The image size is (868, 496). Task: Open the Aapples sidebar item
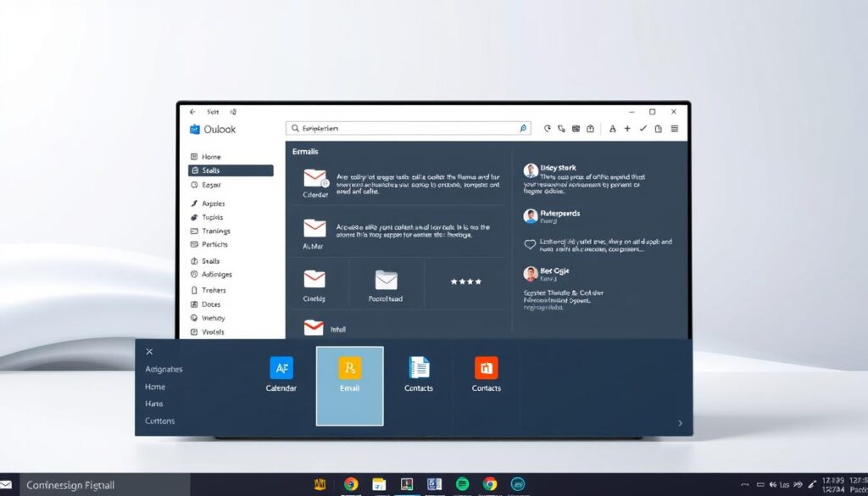pos(208,203)
